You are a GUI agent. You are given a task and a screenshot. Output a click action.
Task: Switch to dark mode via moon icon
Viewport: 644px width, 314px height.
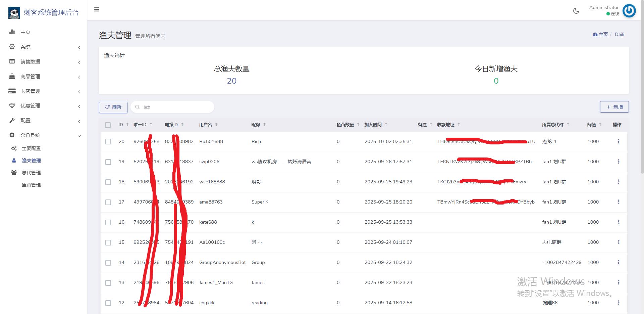[x=576, y=11]
